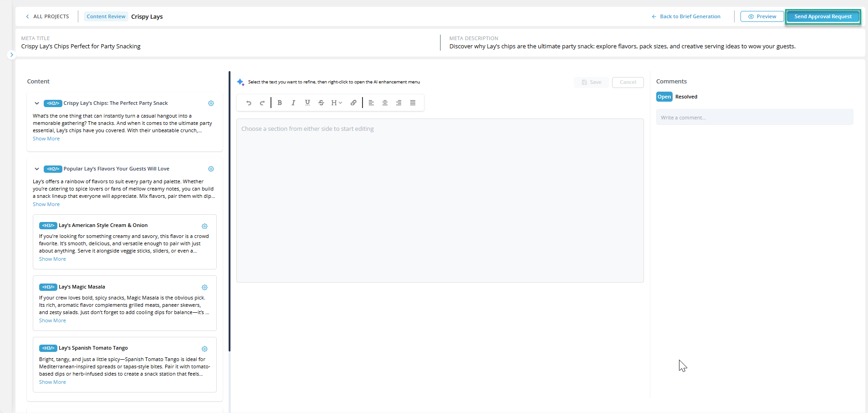Image resolution: width=868 pixels, height=413 pixels.
Task: Click the H3 tag on American Style Cream & Onion
Action: [x=48, y=226]
